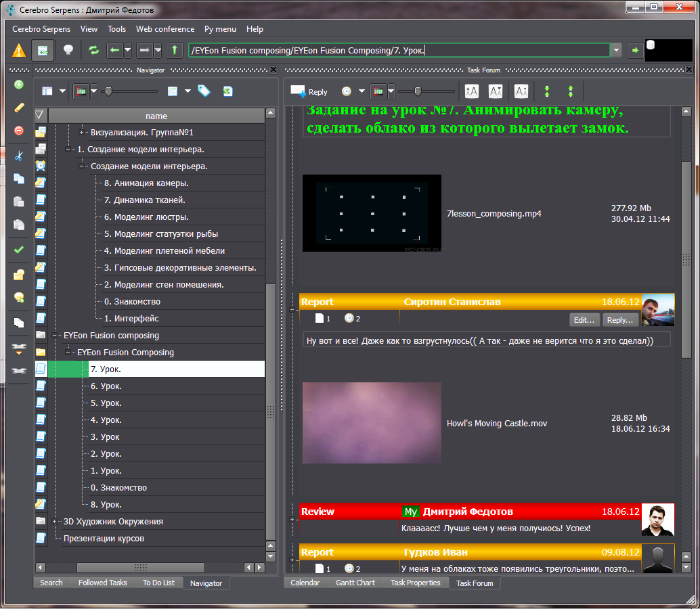Click the green refresh arrows icon

[x=93, y=51]
